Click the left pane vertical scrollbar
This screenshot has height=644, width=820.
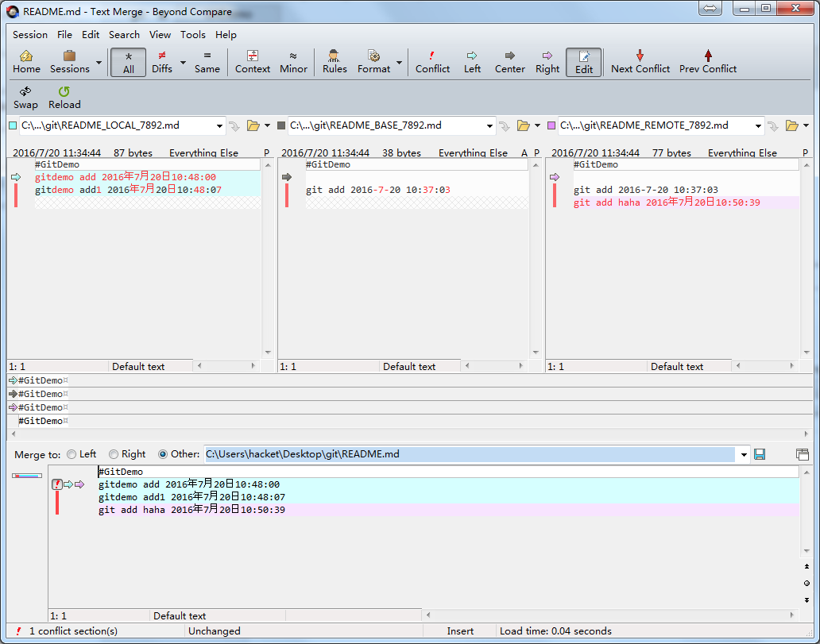(268, 258)
